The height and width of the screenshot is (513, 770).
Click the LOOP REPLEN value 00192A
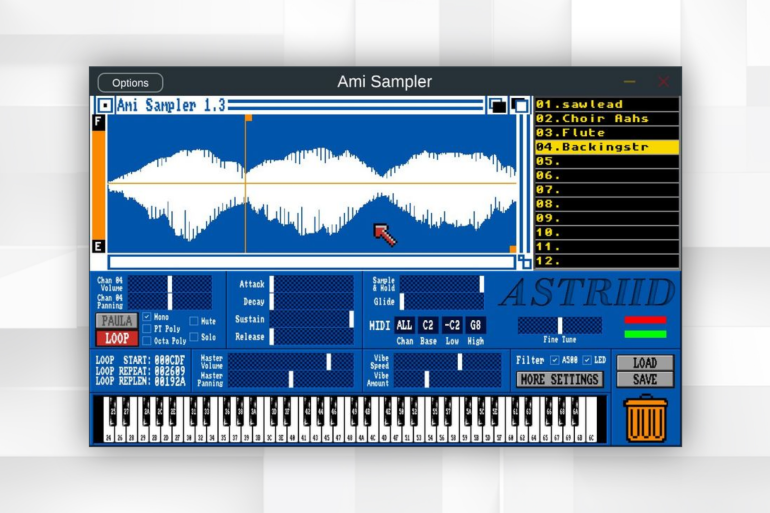(x=170, y=381)
